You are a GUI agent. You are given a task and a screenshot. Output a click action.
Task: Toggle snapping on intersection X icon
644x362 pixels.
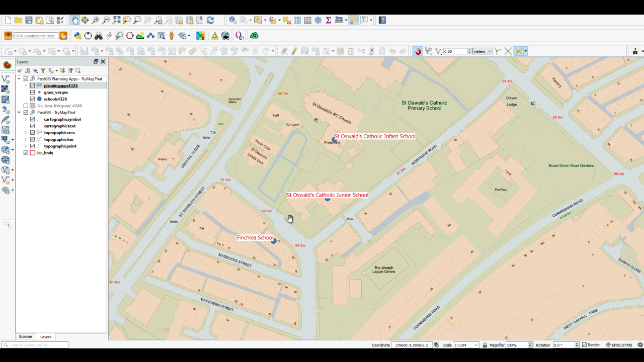508,51
